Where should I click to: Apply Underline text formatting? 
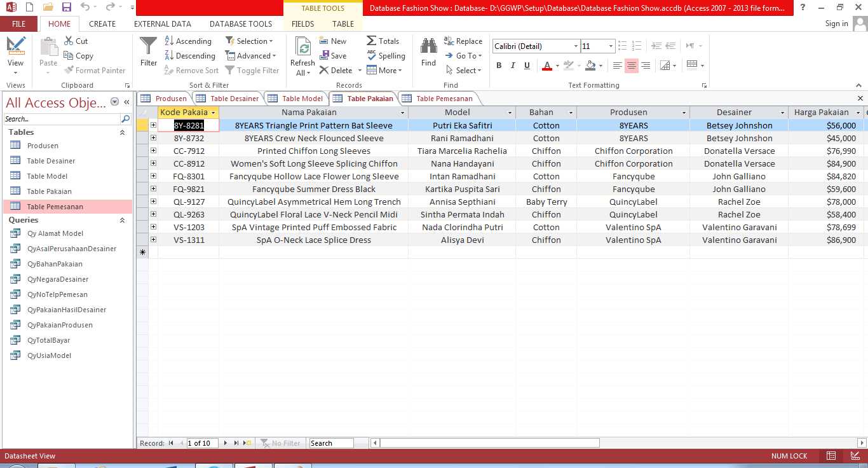pyautogui.click(x=527, y=65)
